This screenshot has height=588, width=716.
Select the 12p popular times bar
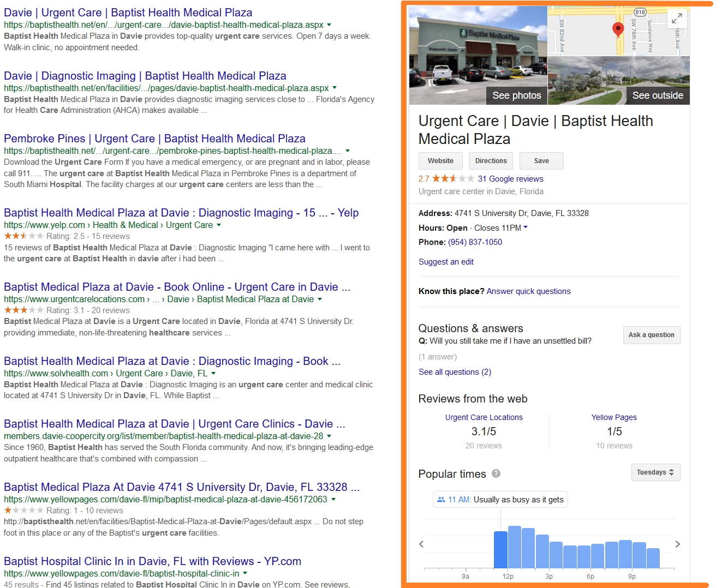tap(515, 547)
